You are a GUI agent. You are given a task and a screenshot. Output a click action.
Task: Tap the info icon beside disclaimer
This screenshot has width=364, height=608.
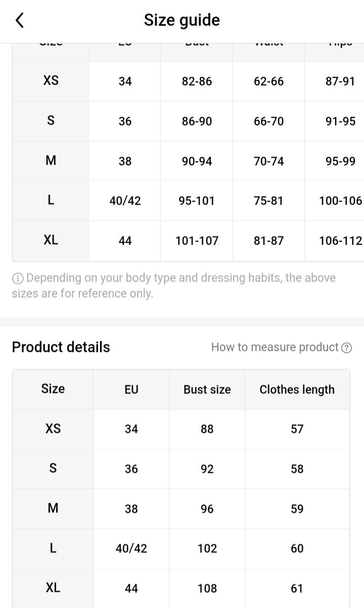[x=18, y=278]
